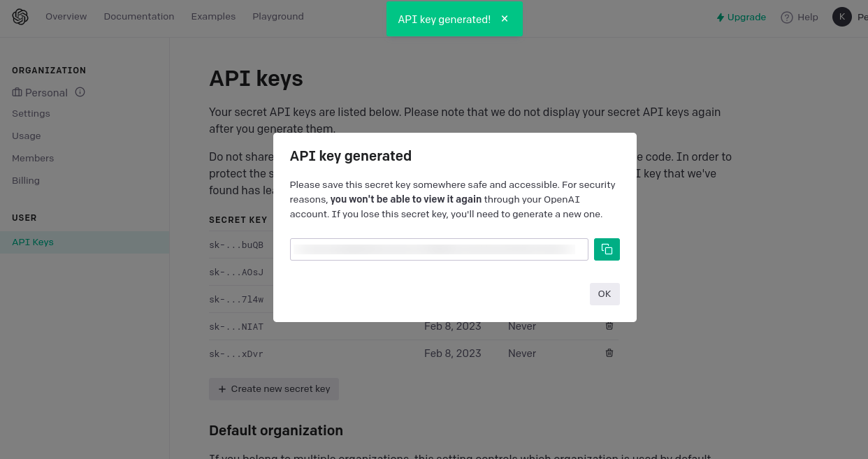This screenshot has width=868, height=459.
Task: Go to Documentation in top nav
Action: point(139,17)
